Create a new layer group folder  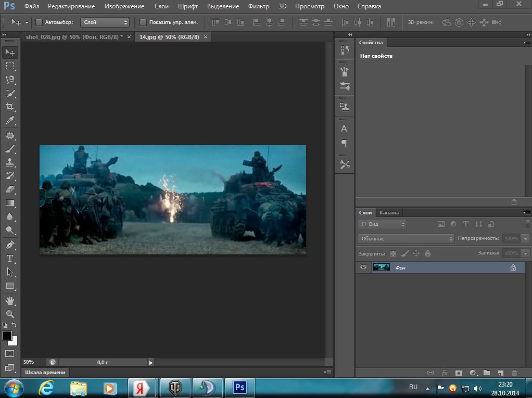coord(487,373)
